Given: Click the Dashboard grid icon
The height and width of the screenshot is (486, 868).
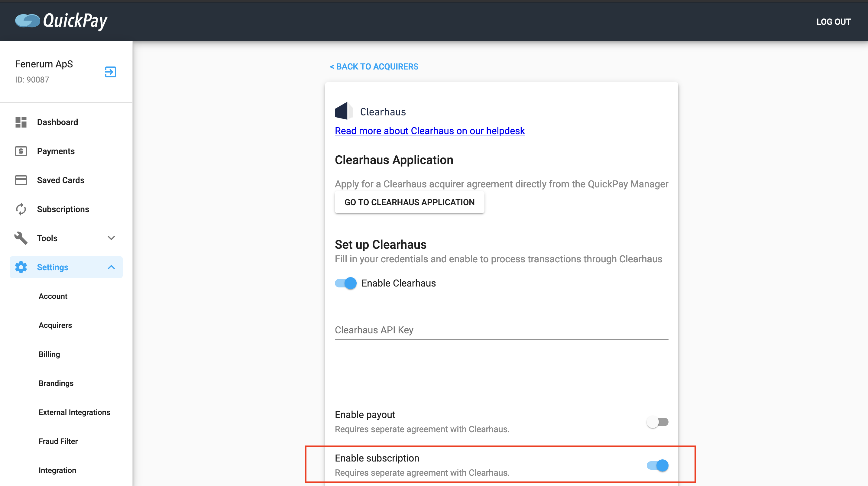Looking at the screenshot, I should click(x=21, y=122).
